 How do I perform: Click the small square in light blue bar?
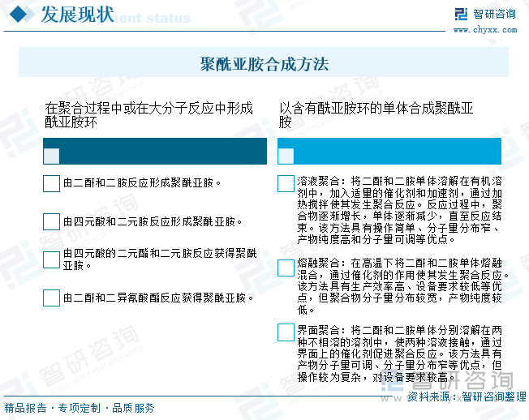tap(286, 156)
